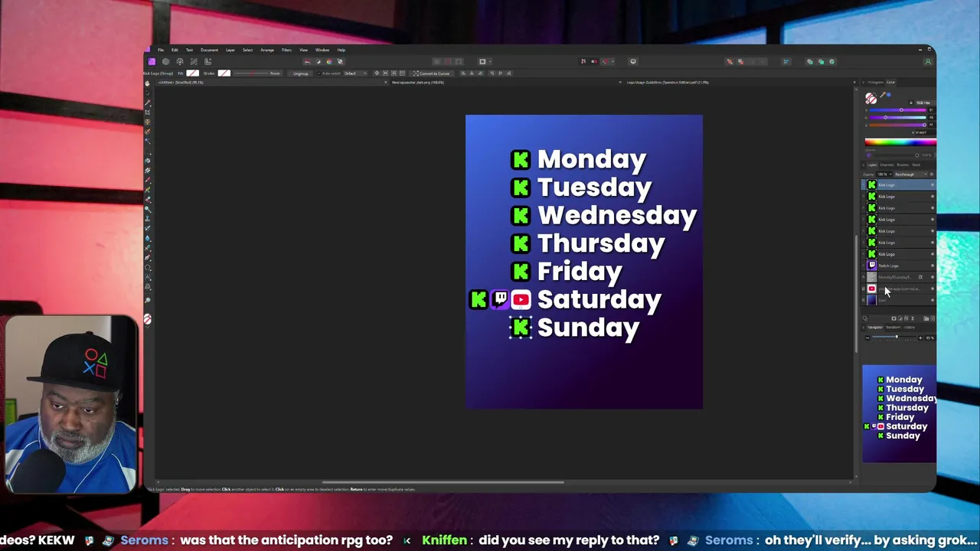Toggle Force Pixel Alignment icon
This screenshot has width=980, height=551.
(x=583, y=61)
